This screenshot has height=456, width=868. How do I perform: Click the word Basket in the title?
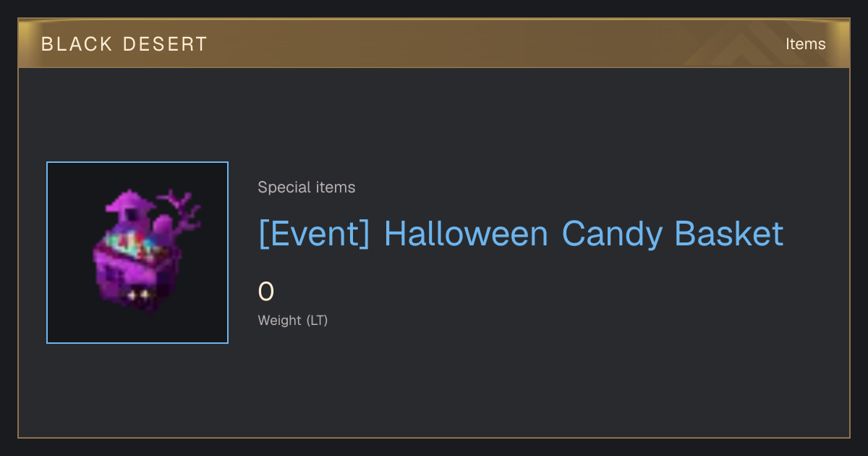tap(729, 234)
